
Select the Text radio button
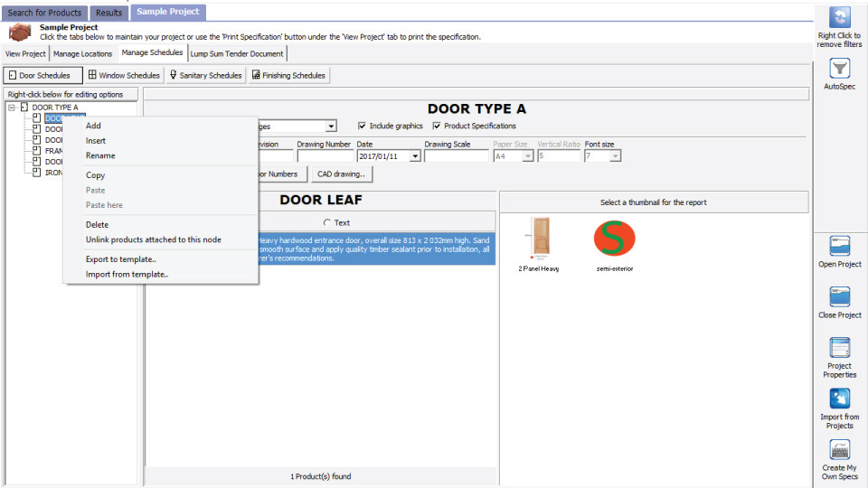coord(326,222)
